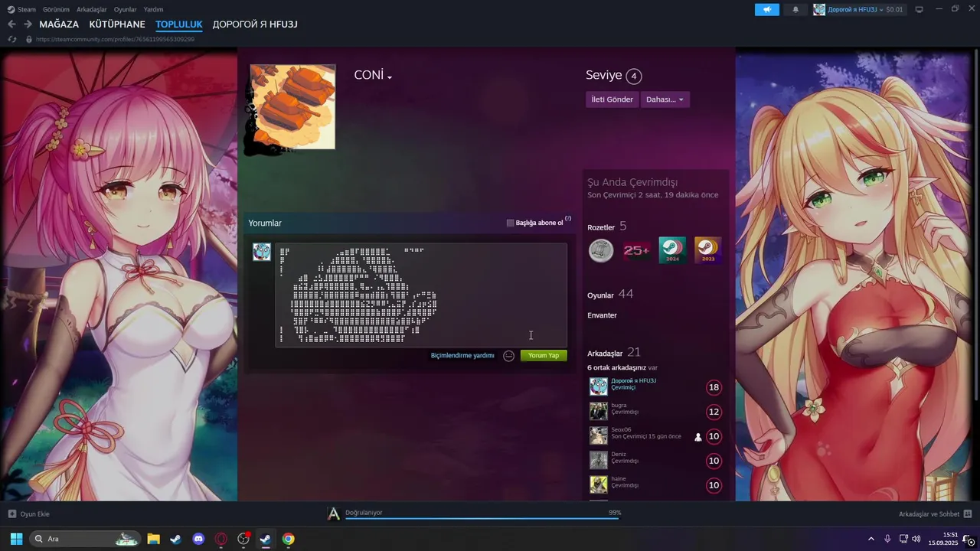This screenshot has height=551, width=980.
Task: Open Biçimlendirme yardımı link
Action: point(462,356)
